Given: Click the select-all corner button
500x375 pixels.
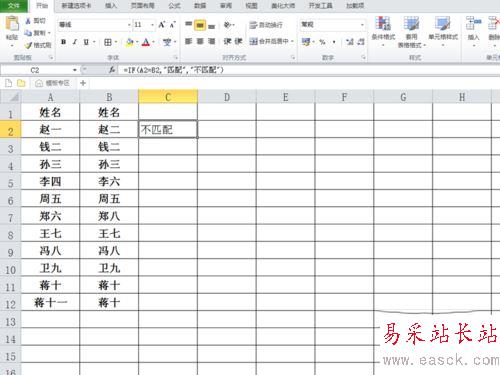Looking at the screenshot, I should tap(10, 97).
